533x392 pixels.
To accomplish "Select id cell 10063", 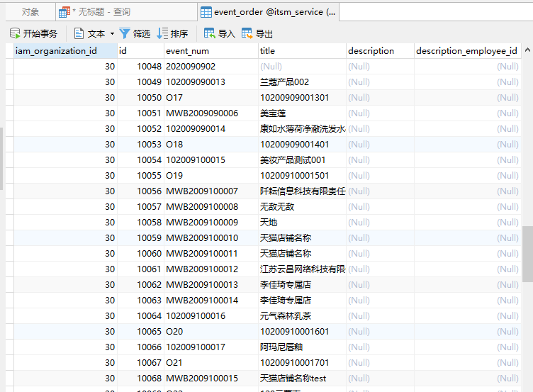I will pyautogui.click(x=141, y=301).
